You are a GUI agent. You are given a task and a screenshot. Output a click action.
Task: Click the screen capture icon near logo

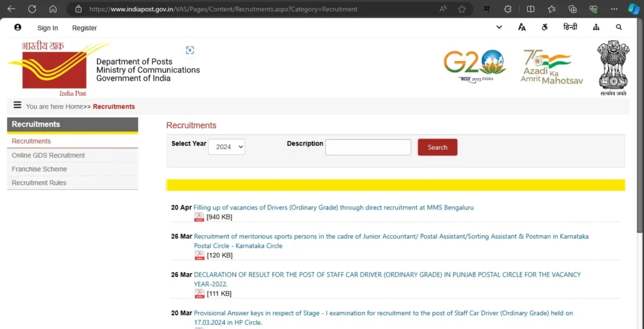[190, 50]
